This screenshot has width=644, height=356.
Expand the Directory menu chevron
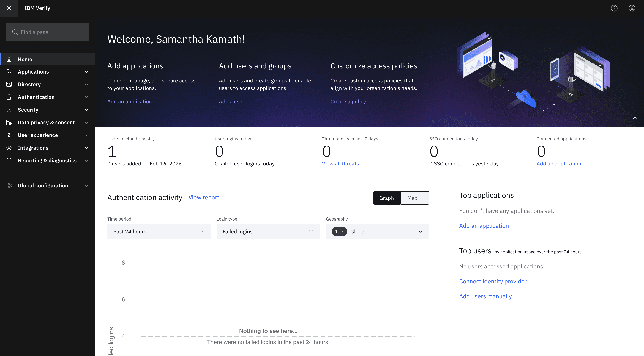[86, 84]
